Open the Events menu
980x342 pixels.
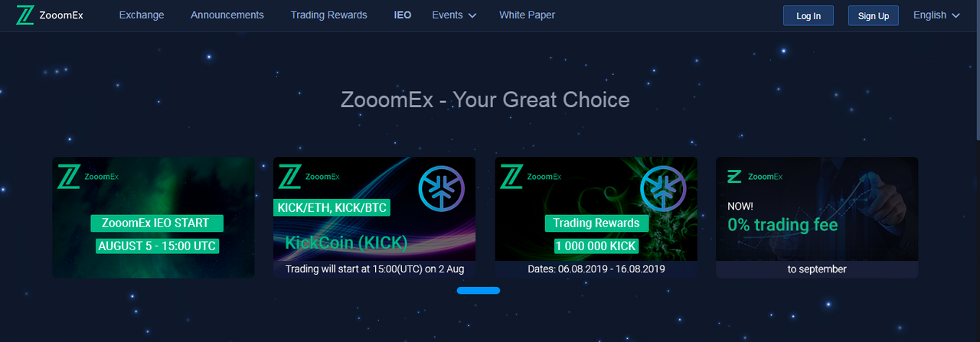tap(454, 15)
